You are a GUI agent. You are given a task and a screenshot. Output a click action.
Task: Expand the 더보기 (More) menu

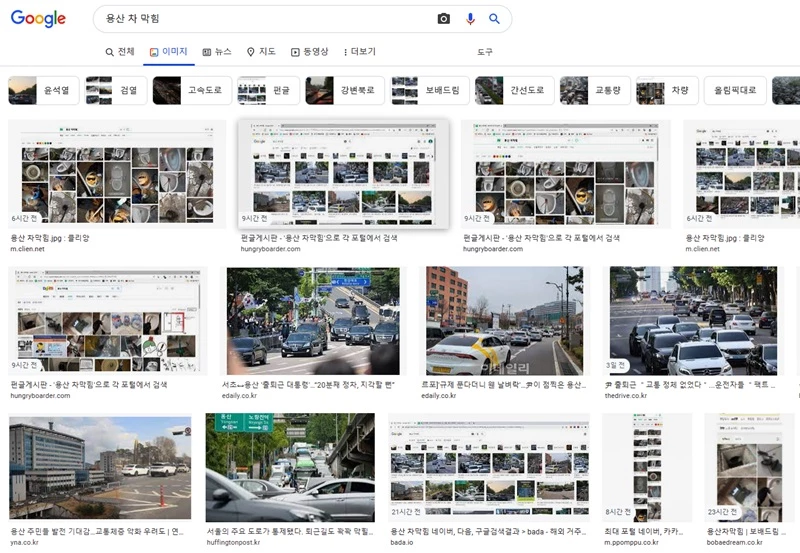coord(358,52)
